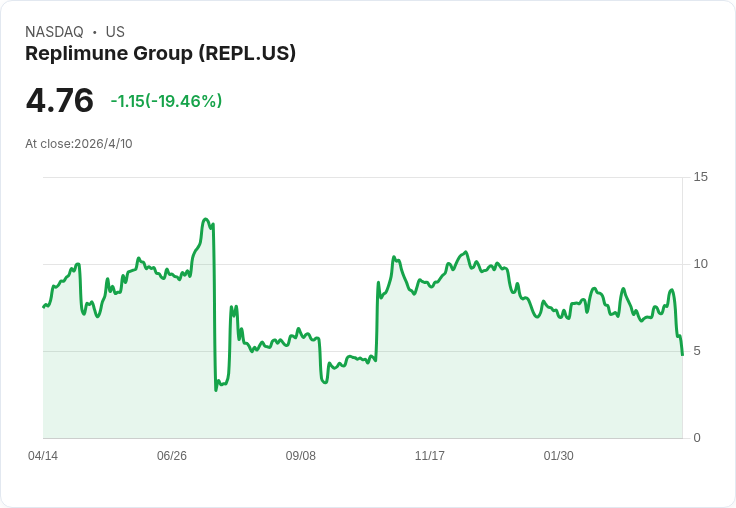Open the Replimune Group (REPL.US) title
Viewport: 736px width, 508px height.
pos(160,54)
